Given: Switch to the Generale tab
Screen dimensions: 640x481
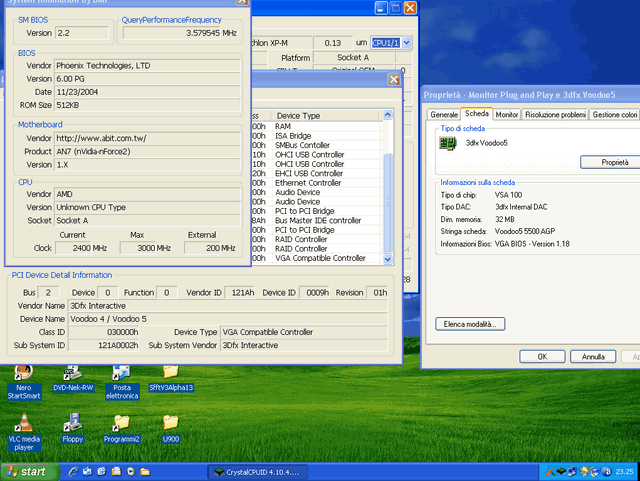Looking at the screenshot, I should point(444,115).
